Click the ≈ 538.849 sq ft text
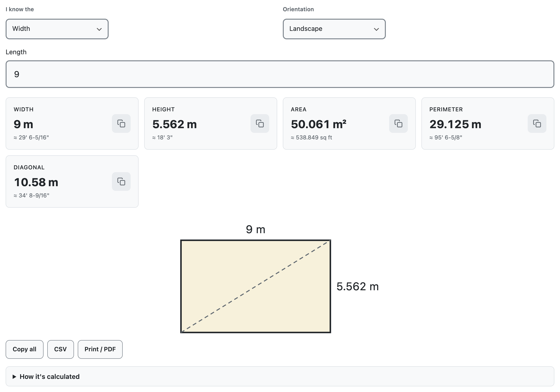 click(x=311, y=138)
